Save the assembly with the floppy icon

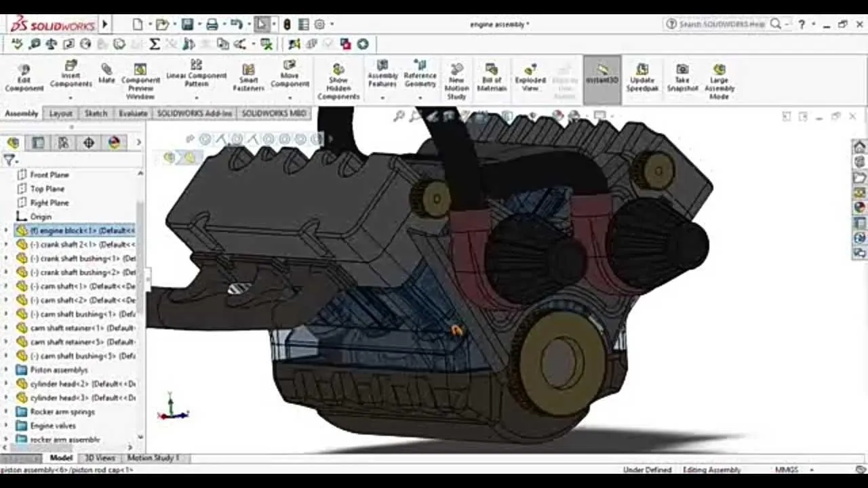click(187, 24)
